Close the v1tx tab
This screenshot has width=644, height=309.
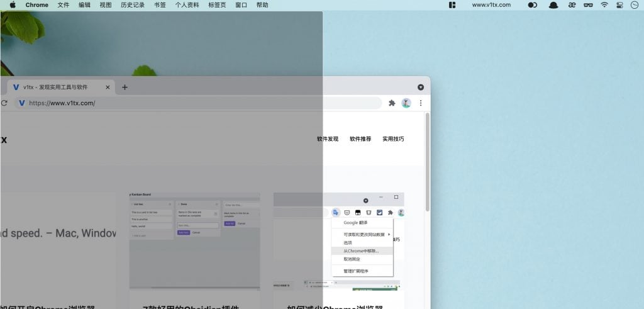tap(108, 87)
